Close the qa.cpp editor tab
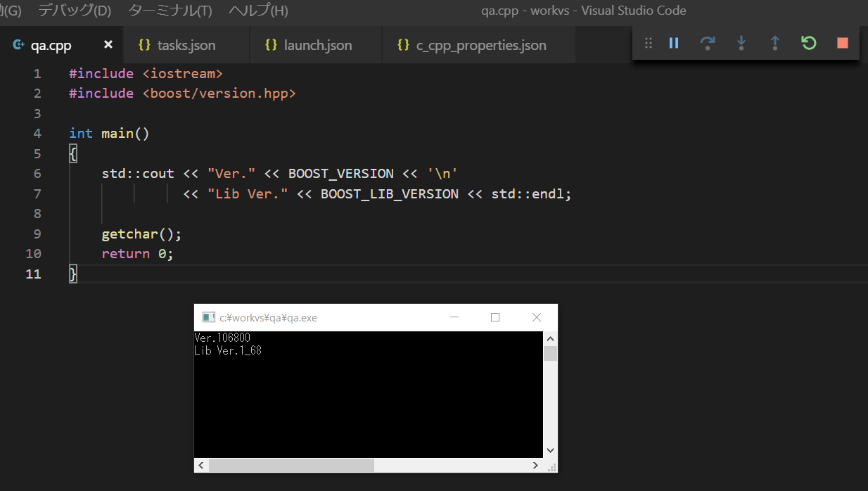The image size is (868, 491). point(108,44)
